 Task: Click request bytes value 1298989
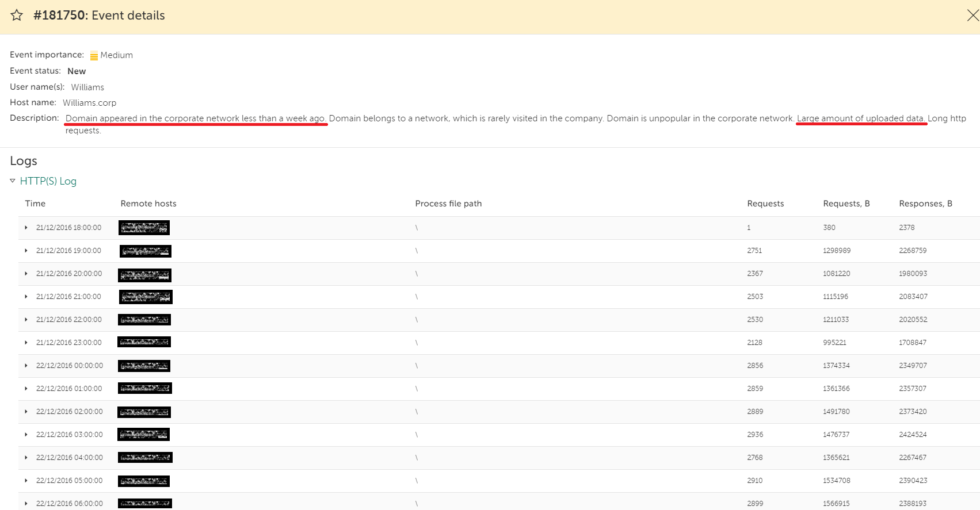[837, 251]
